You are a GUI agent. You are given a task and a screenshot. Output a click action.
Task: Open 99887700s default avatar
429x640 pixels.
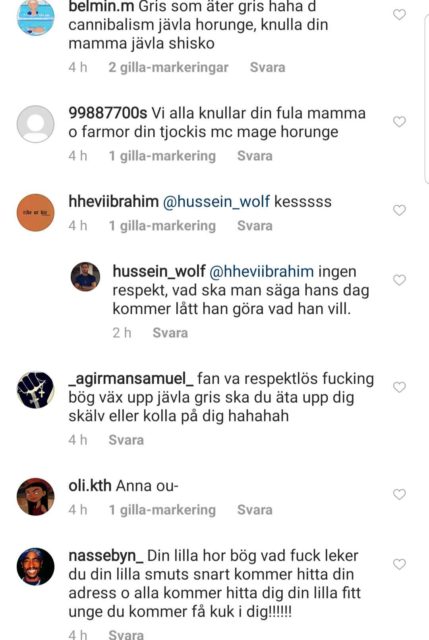point(36,124)
